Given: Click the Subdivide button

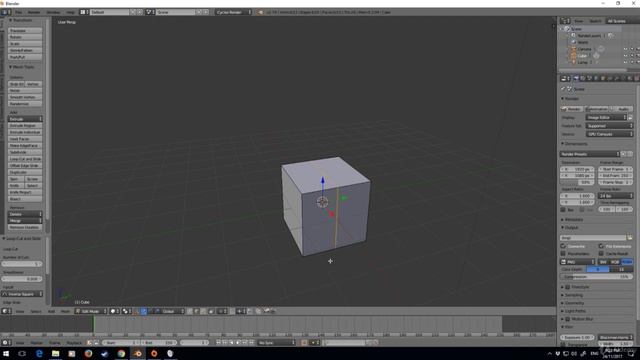Looking at the screenshot, I should 25,152.
